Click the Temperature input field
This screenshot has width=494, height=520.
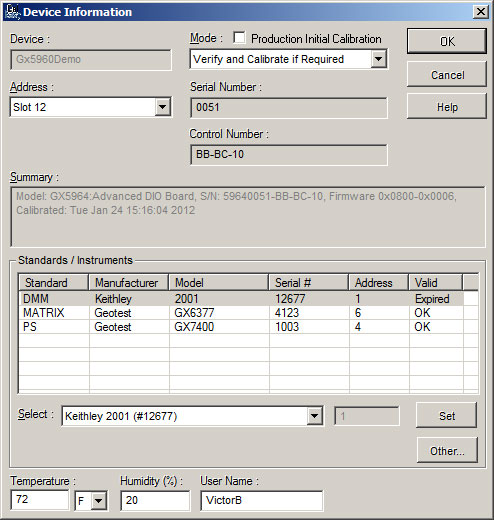click(40, 500)
